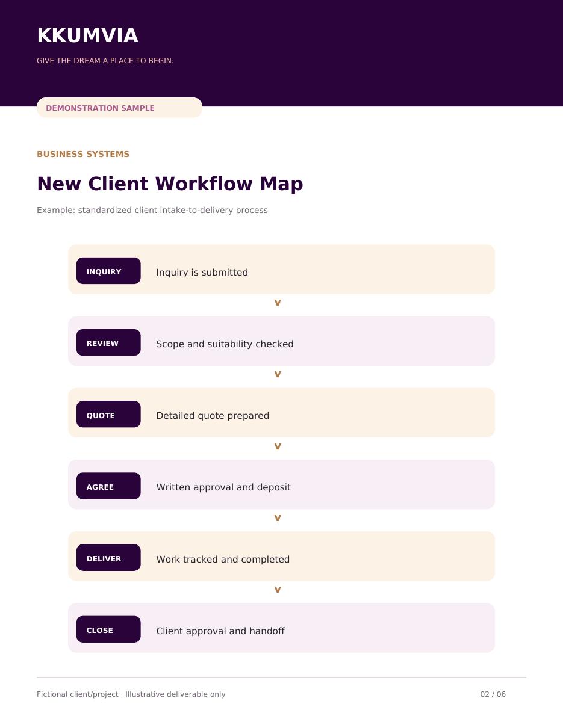Select the INQUIRY step badge

click(108, 271)
